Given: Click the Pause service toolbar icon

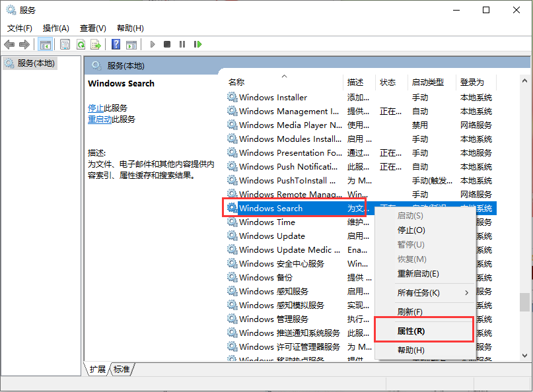Looking at the screenshot, I should tap(182, 44).
